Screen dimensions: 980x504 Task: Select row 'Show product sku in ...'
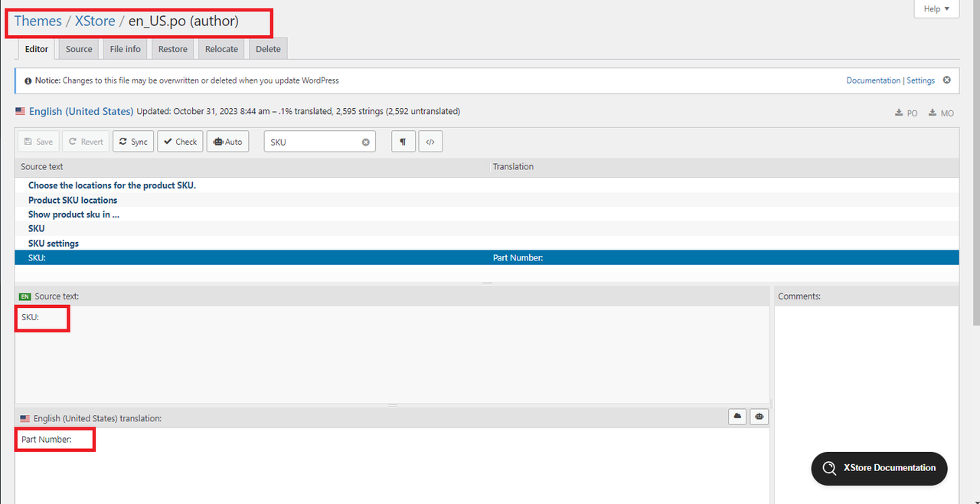486,214
